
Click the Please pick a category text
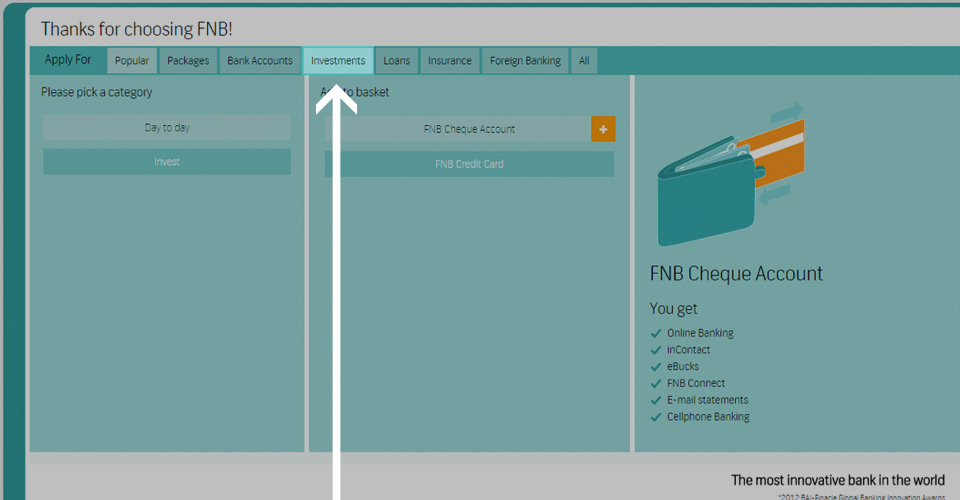point(97,92)
